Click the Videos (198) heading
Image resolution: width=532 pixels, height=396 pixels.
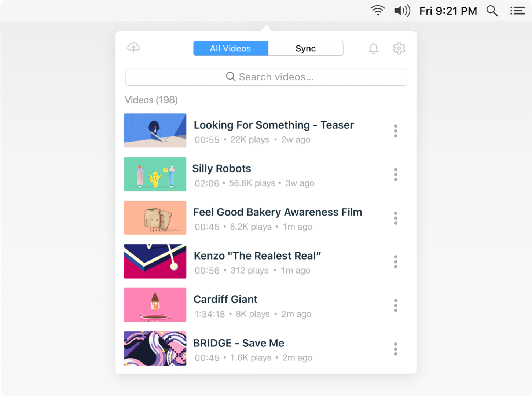[151, 100]
